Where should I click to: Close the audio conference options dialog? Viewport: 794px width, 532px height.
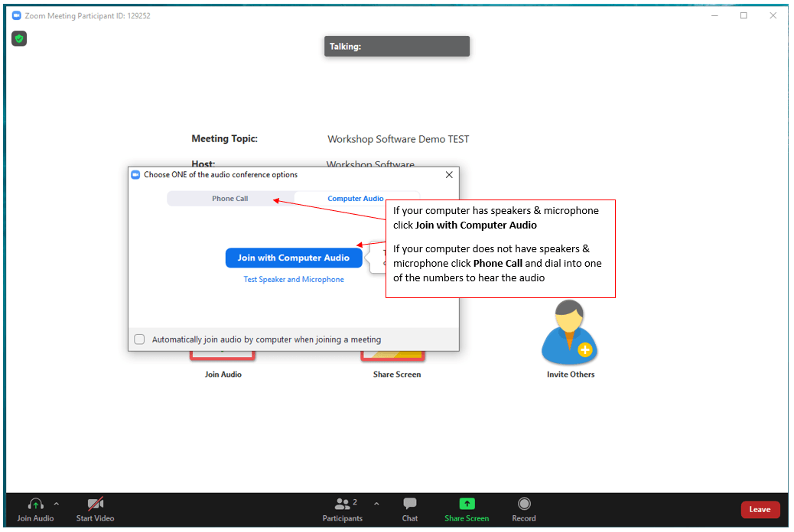coord(449,174)
